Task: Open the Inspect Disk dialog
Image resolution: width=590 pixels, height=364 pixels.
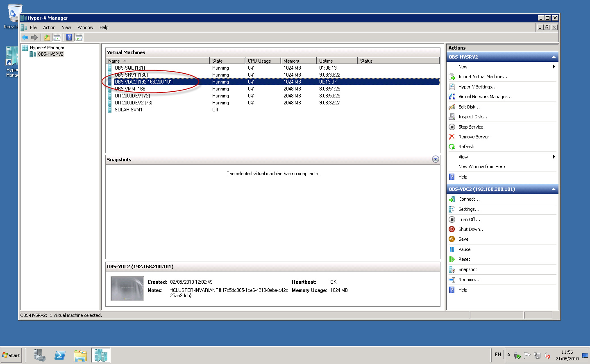Action: pyautogui.click(x=472, y=116)
